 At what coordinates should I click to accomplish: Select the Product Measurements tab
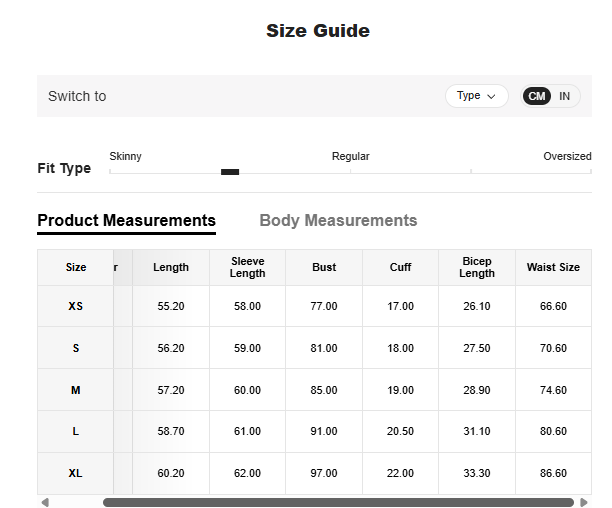pos(126,220)
